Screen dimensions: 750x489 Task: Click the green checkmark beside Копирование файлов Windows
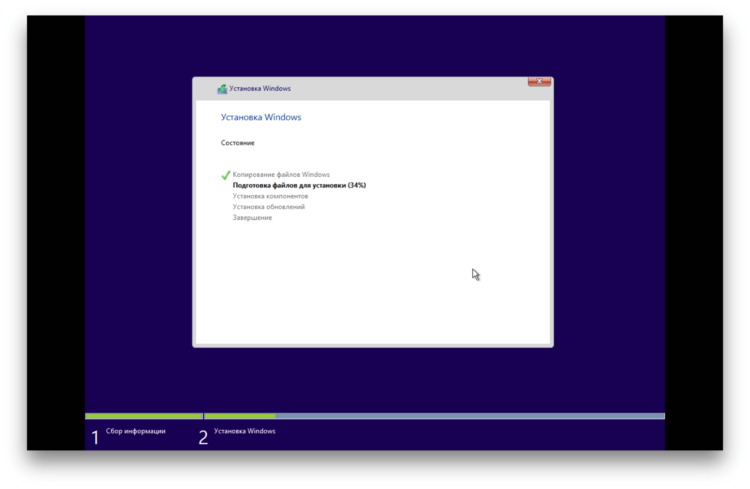(225, 175)
